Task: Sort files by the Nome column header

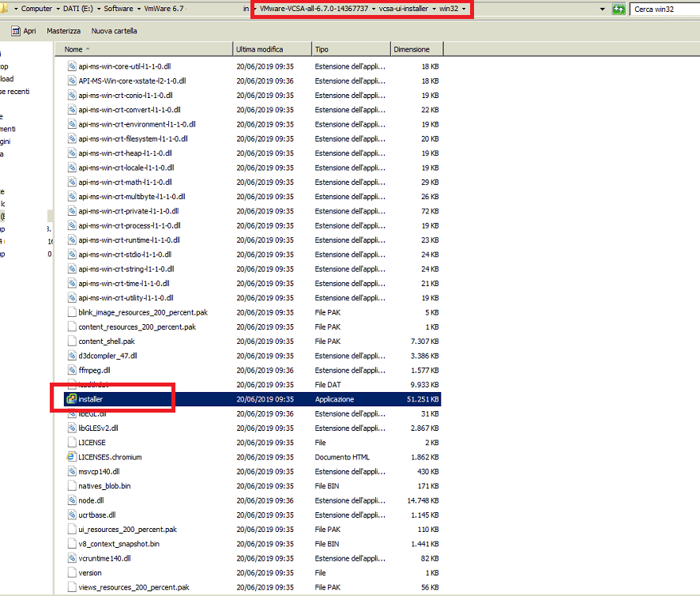Action: [x=144, y=49]
